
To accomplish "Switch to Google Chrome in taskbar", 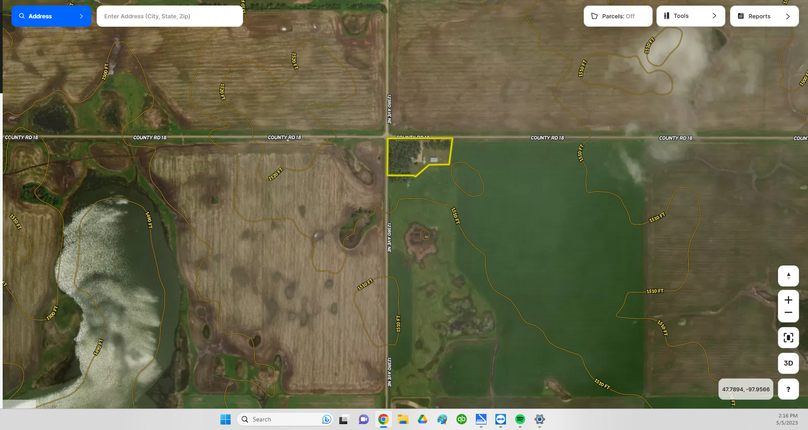I will coord(383,419).
